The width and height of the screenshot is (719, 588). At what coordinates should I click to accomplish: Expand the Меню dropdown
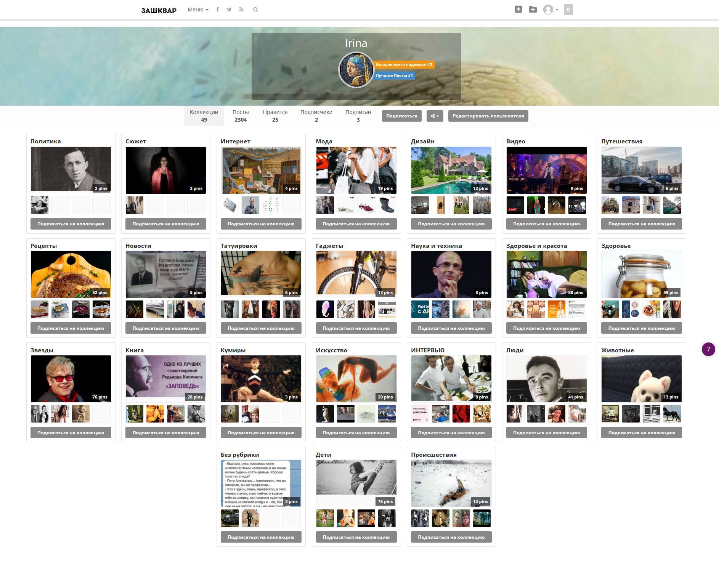pyautogui.click(x=198, y=10)
